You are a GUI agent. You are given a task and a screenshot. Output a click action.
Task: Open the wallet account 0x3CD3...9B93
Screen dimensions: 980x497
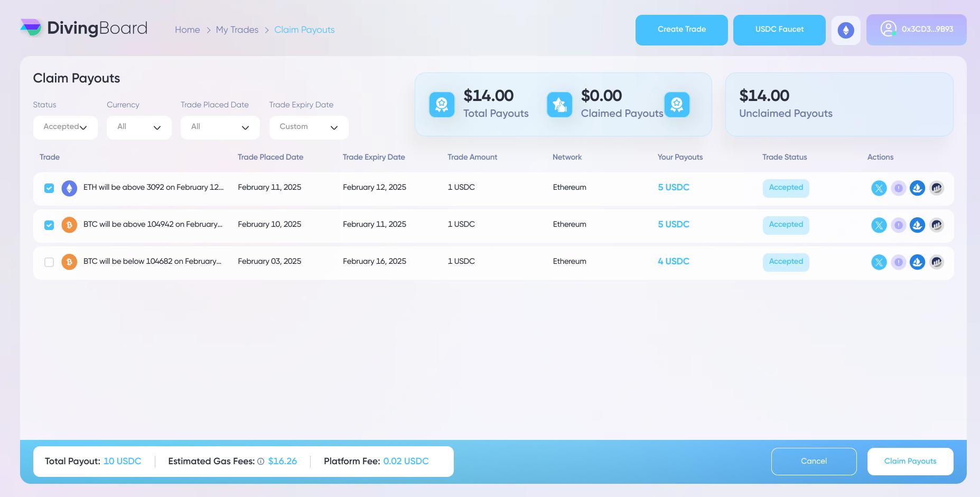(x=916, y=30)
